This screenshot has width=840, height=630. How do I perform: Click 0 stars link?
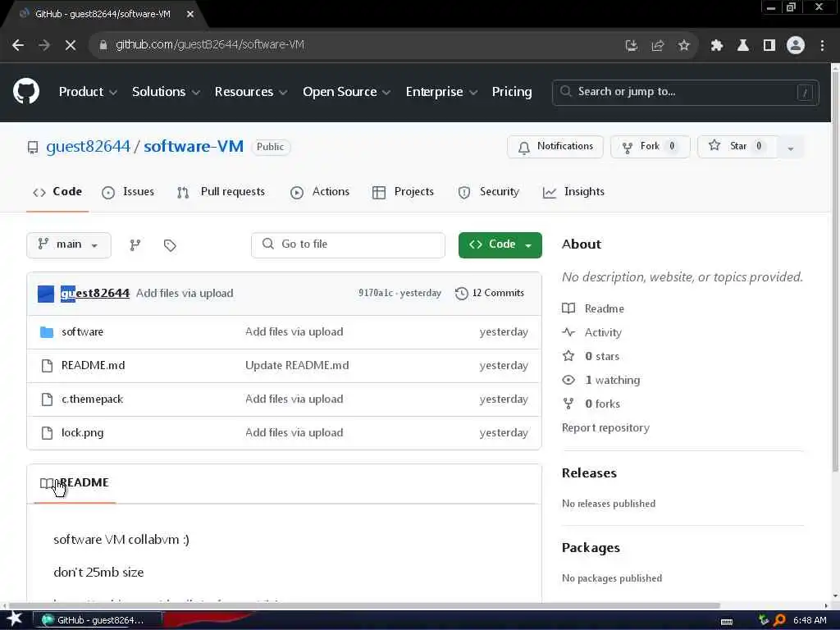[x=602, y=357]
